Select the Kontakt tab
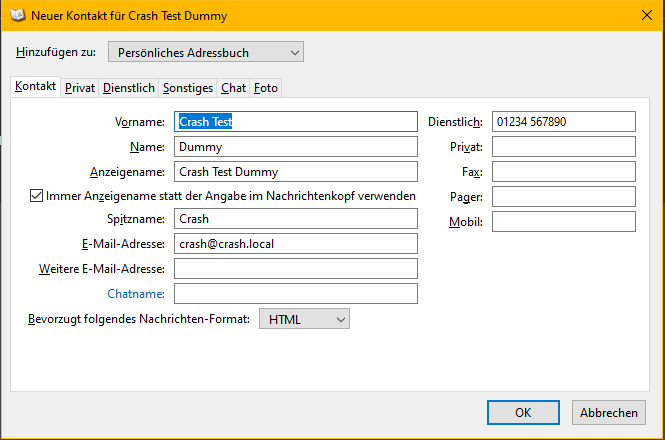The image size is (665, 440). 35,87
